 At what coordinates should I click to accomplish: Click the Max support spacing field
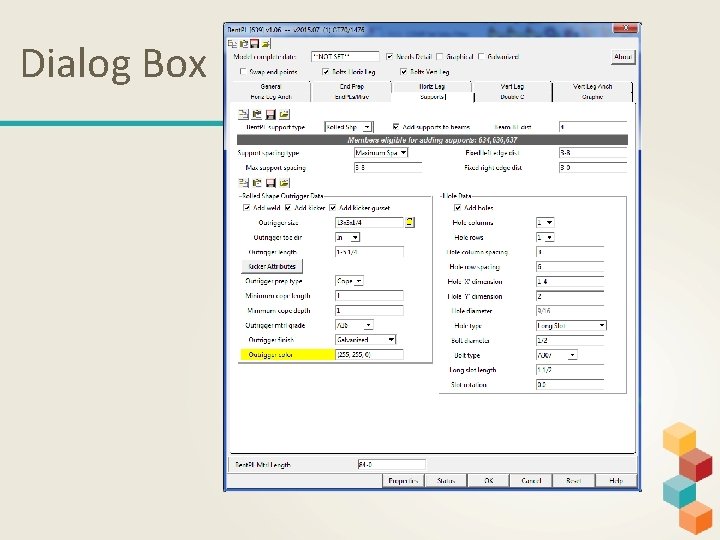388,168
